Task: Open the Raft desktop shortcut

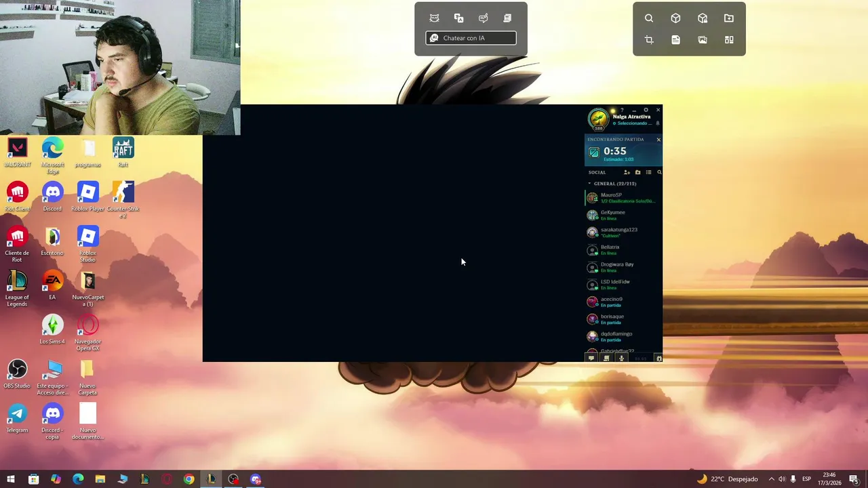Action: pyautogui.click(x=123, y=152)
